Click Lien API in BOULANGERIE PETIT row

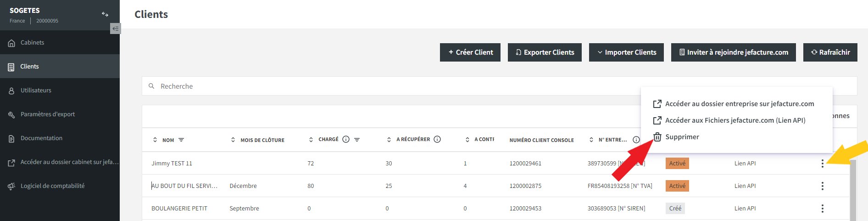click(745, 208)
